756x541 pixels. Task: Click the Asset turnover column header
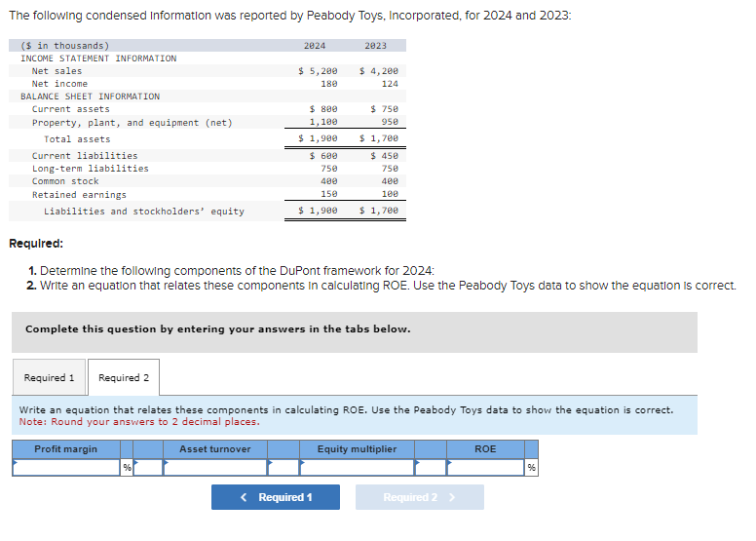pos(215,449)
